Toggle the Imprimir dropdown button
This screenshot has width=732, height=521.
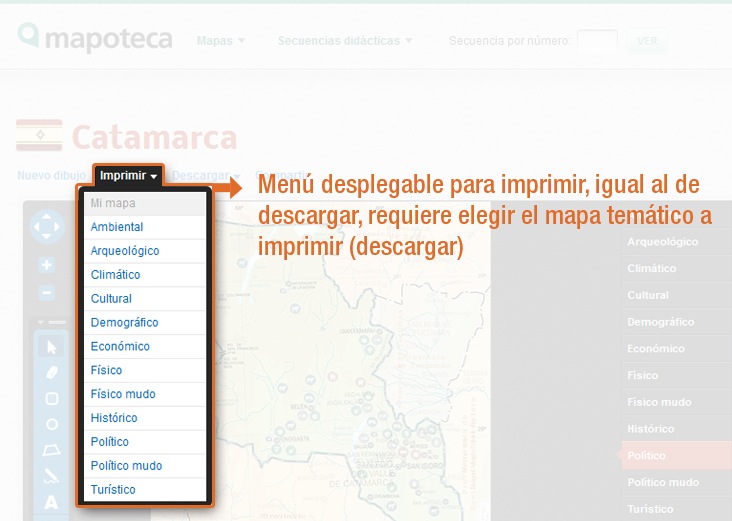point(128,176)
